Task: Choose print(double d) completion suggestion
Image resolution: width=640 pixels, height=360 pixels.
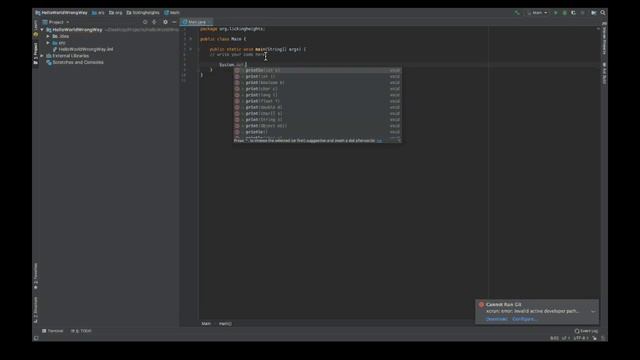Action: point(317,107)
